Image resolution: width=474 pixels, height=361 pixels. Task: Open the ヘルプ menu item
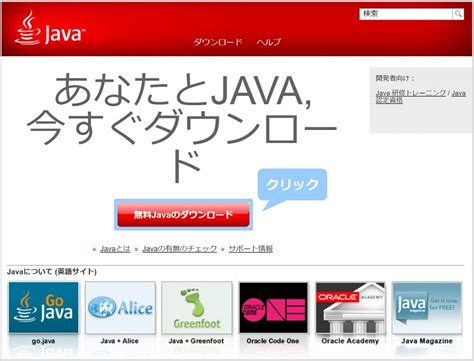click(x=269, y=42)
